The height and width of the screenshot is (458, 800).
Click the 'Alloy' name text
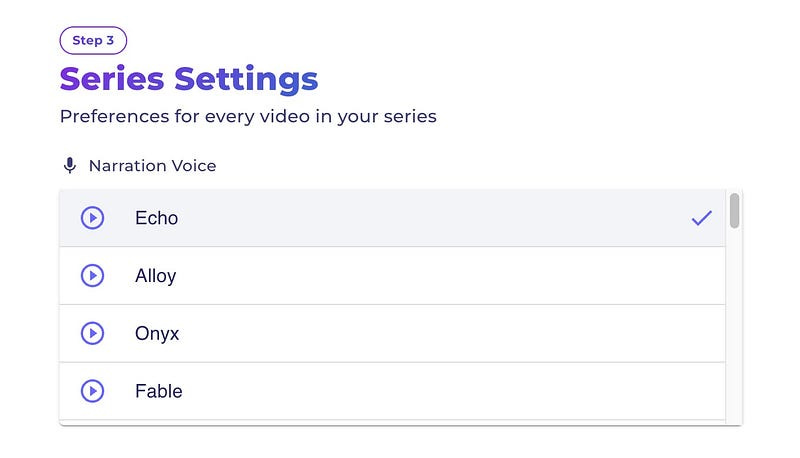[156, 276]
